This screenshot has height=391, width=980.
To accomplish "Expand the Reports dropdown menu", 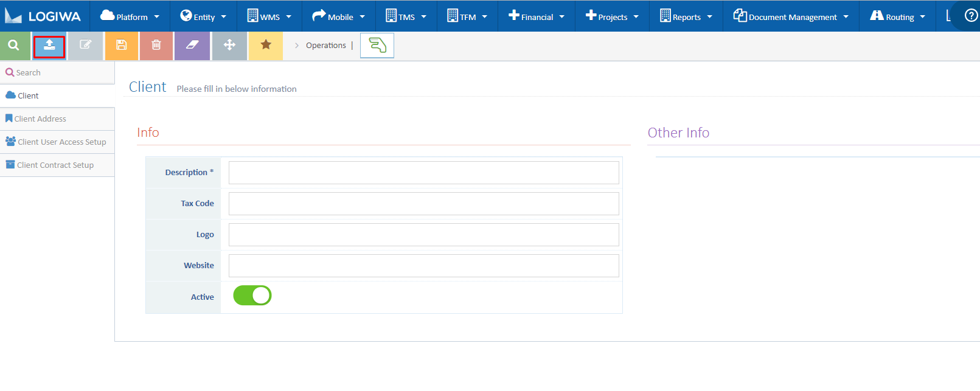I will click(x=686, y=16).
